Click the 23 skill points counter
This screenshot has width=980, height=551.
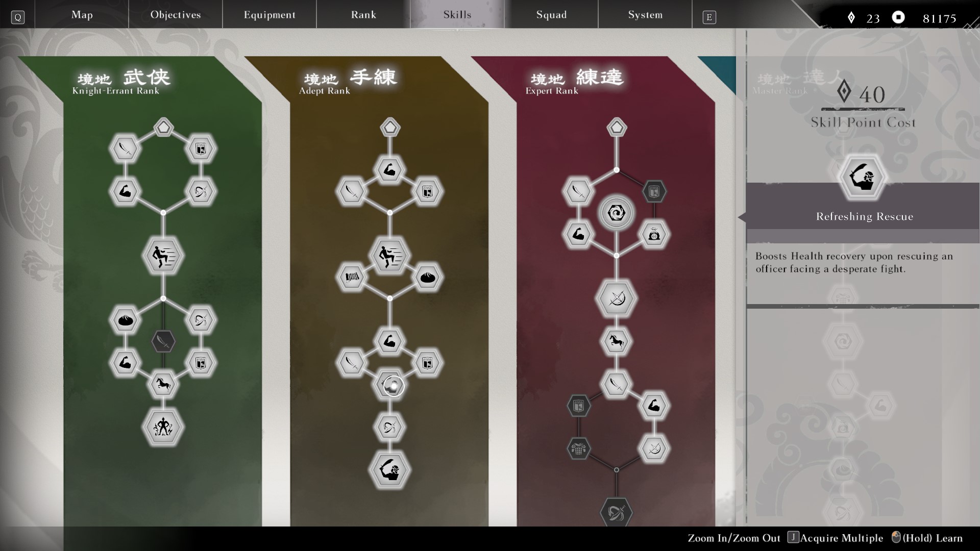coord(864,18)
